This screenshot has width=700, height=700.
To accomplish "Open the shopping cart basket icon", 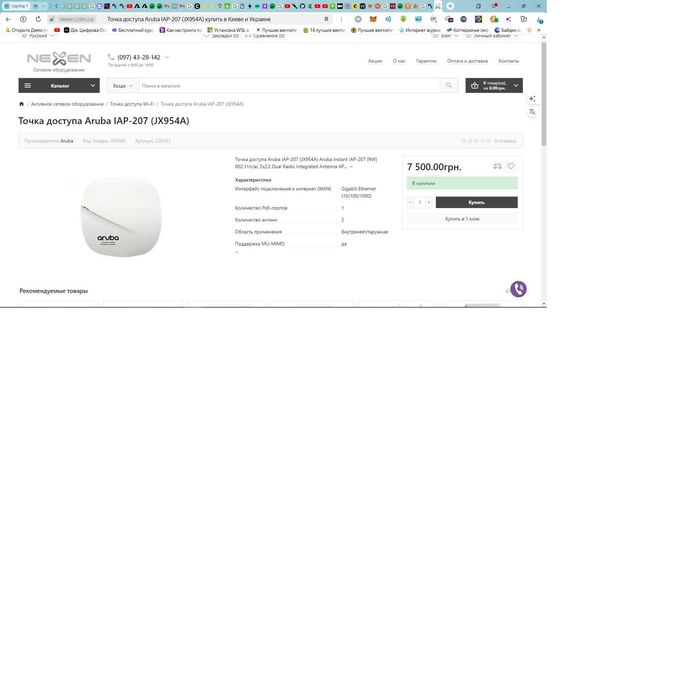I will click(475, 85).
